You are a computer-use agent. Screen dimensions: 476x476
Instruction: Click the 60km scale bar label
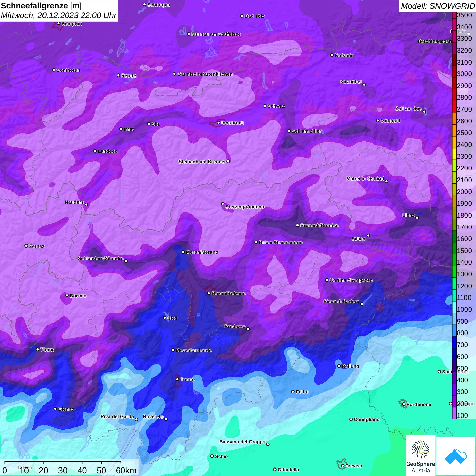(x=126, y=470)
